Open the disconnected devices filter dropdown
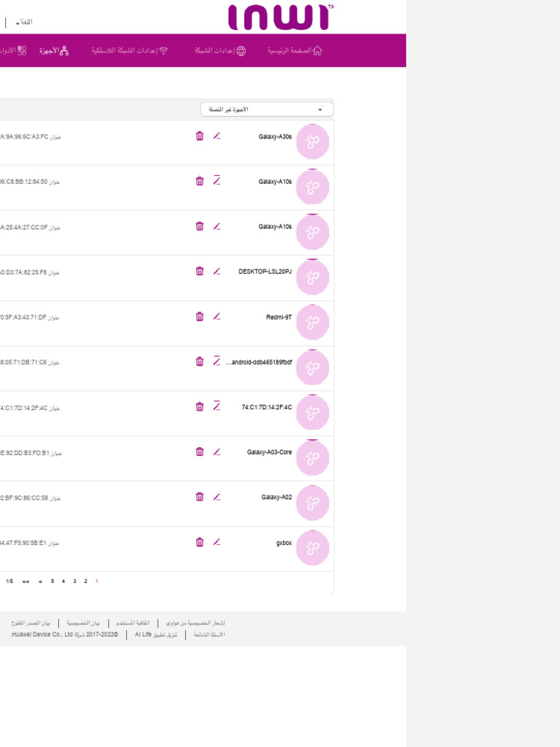560x747 pixels. 267,109
